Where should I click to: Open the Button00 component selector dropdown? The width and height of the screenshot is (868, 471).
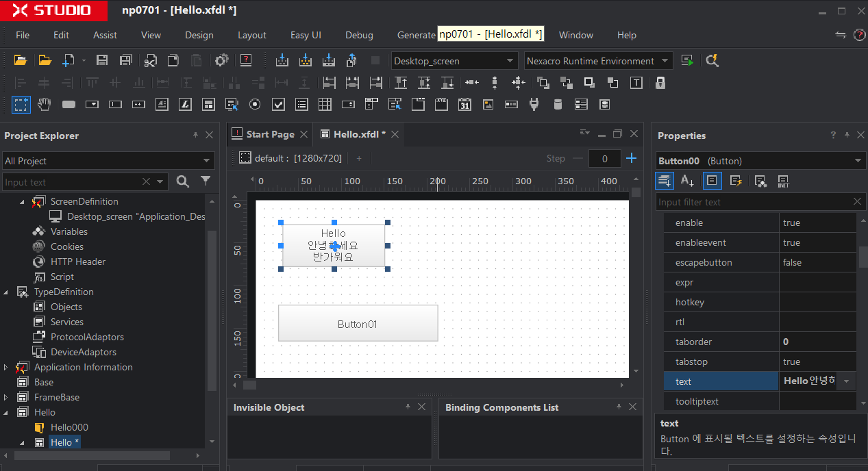coord(858,161)
